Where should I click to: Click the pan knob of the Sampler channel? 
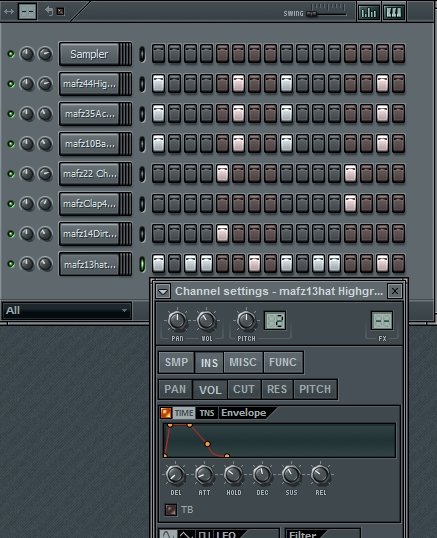[27, 54]
